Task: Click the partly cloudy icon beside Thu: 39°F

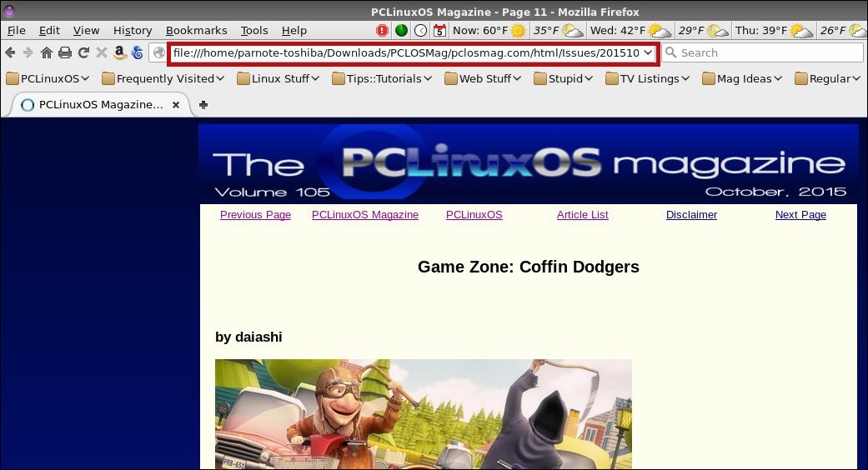Action: tap(801, 30)
